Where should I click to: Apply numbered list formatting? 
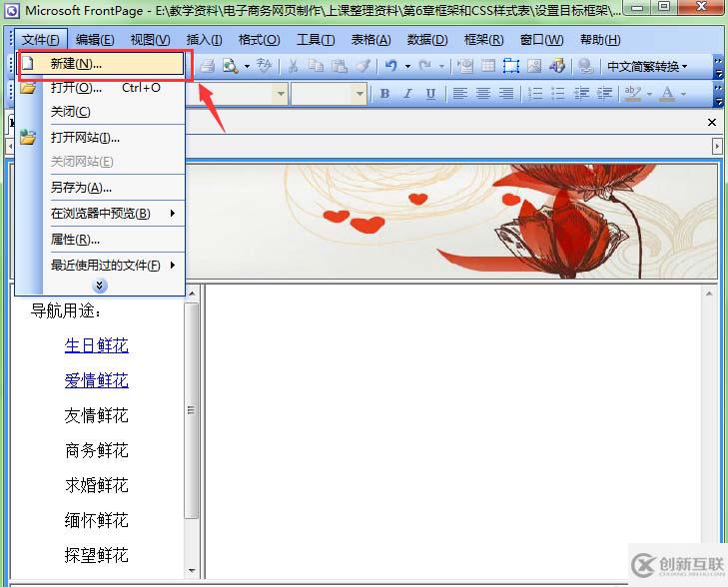coord(535,94)
